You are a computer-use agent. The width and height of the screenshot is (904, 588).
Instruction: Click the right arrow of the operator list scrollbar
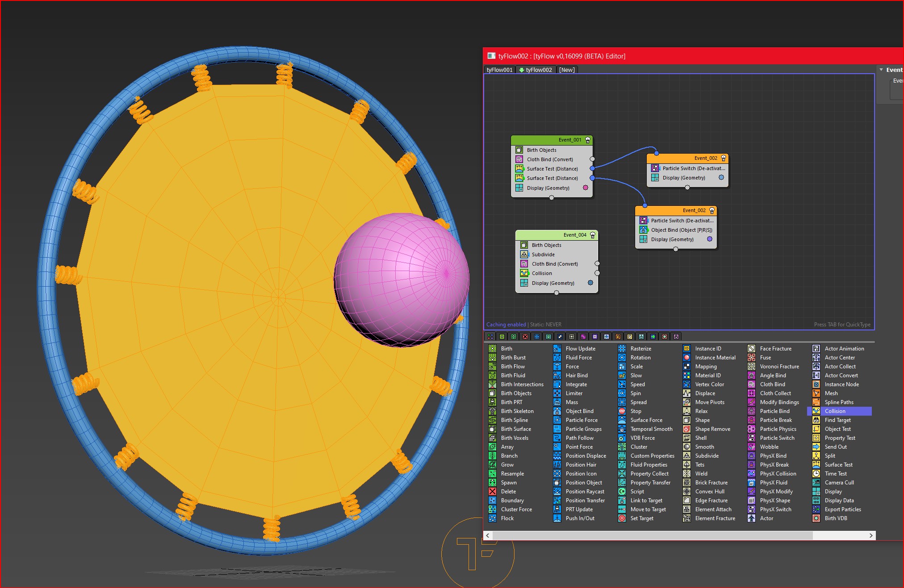click(871, 535)
